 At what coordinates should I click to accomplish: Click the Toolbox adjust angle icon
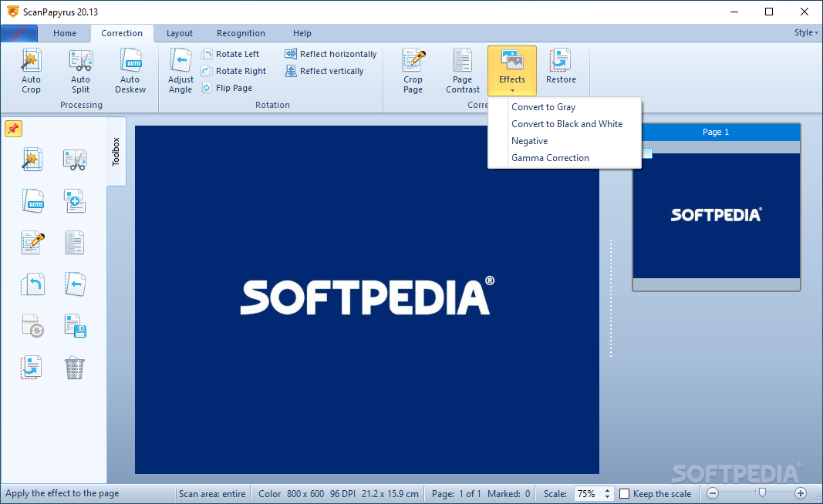pyautogui.click(x=75, y=284)
